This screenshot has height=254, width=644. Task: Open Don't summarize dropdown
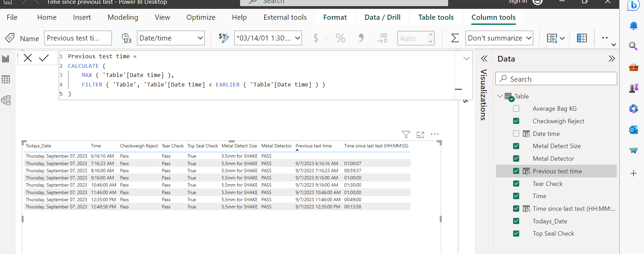(x=499, y=38)
